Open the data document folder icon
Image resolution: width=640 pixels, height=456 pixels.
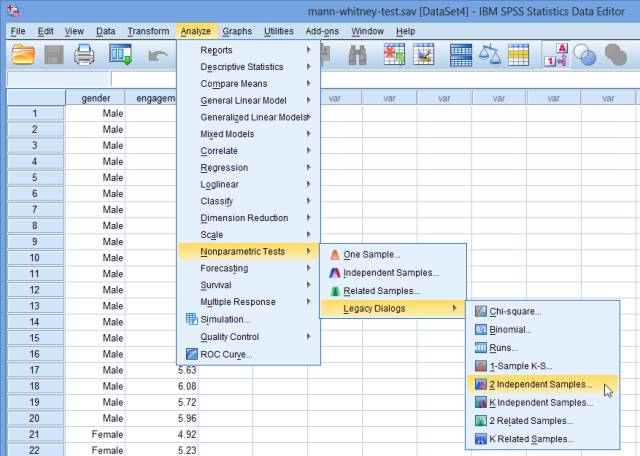(x=23, y=54)
